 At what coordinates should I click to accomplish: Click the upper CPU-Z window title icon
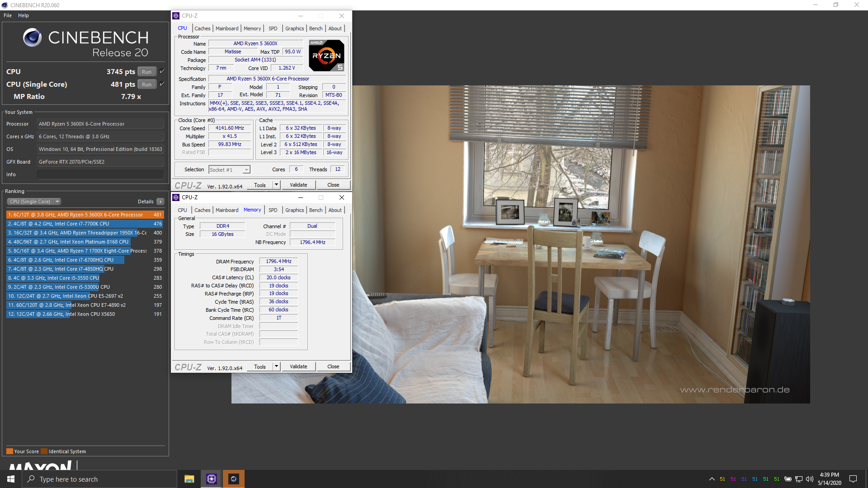(176, 16)
